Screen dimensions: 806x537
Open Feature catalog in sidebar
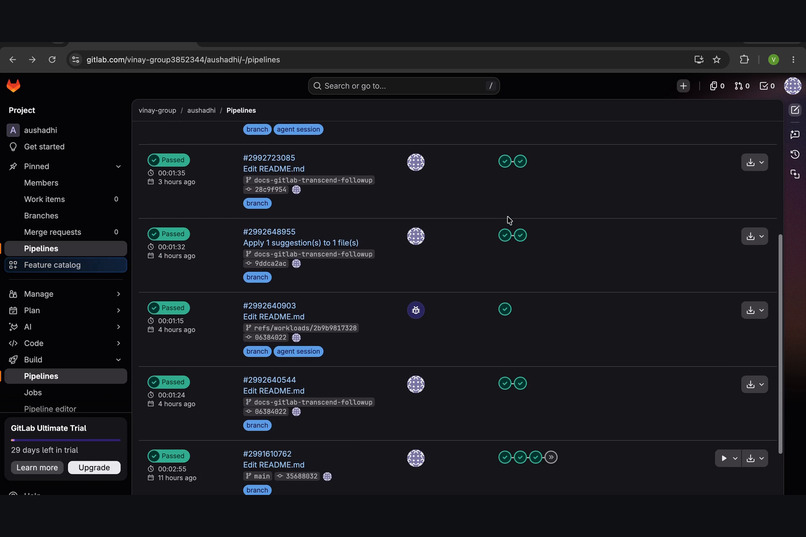coord(65,265)
